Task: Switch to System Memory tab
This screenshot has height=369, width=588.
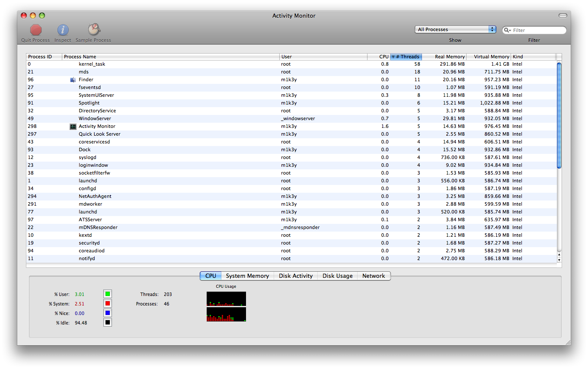Action: pos(247,276)
